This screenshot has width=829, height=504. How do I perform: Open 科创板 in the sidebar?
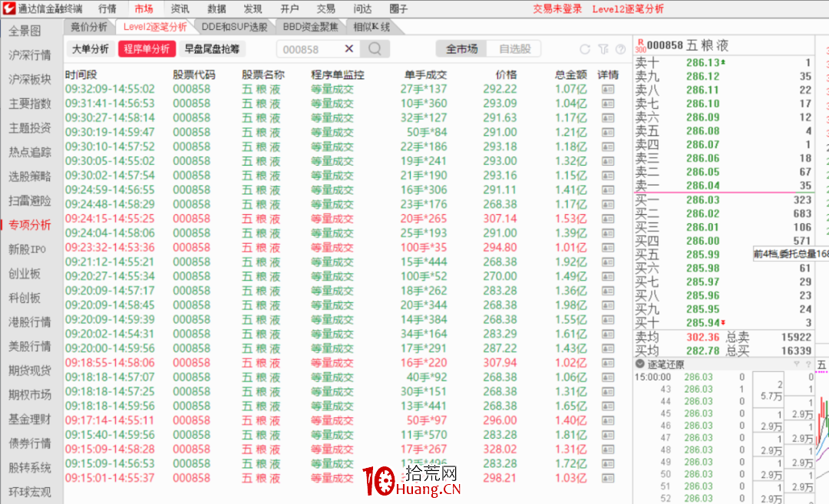click(25, 298)
